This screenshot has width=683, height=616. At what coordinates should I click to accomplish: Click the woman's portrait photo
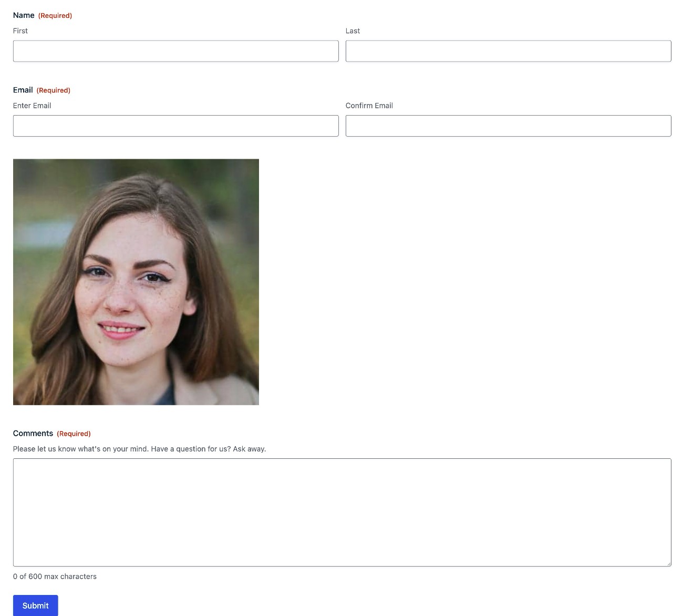tap(136, 282)
